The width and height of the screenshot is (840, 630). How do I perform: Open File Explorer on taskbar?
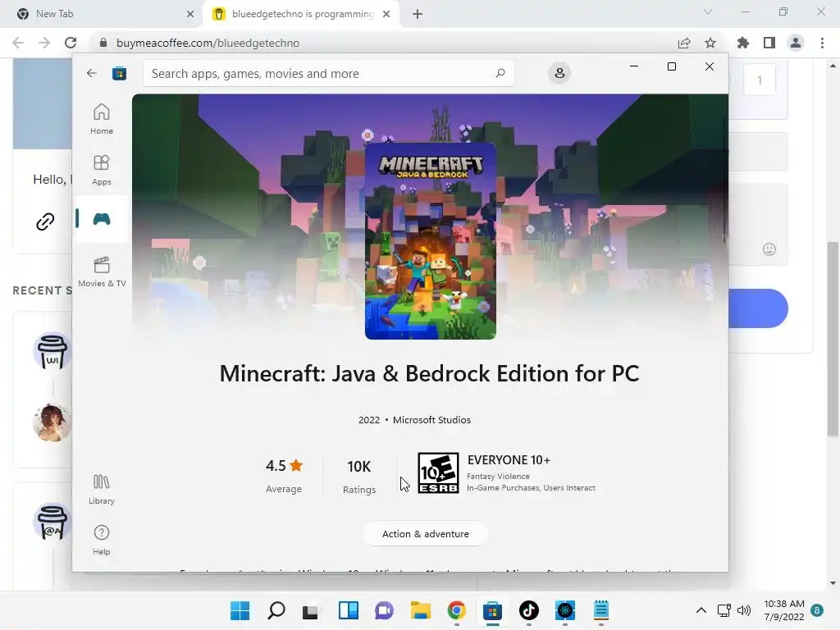click(421, 610)
